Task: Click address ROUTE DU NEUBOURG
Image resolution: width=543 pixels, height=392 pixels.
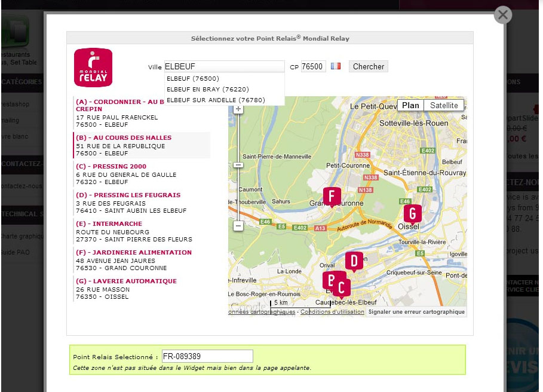Action: click(112, 232)
